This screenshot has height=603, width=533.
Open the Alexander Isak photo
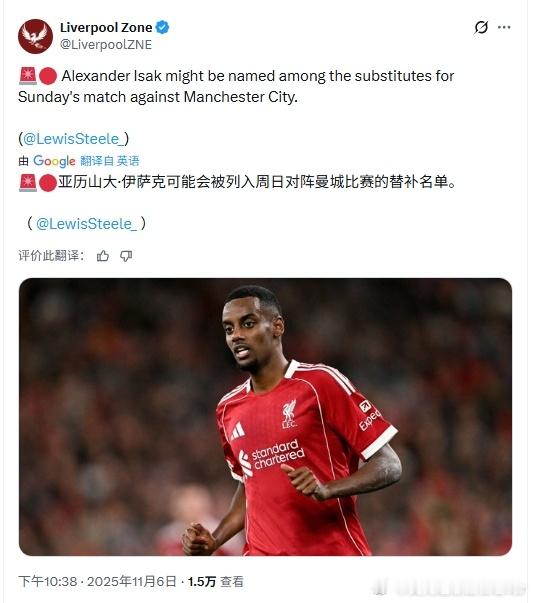[265, 417]
